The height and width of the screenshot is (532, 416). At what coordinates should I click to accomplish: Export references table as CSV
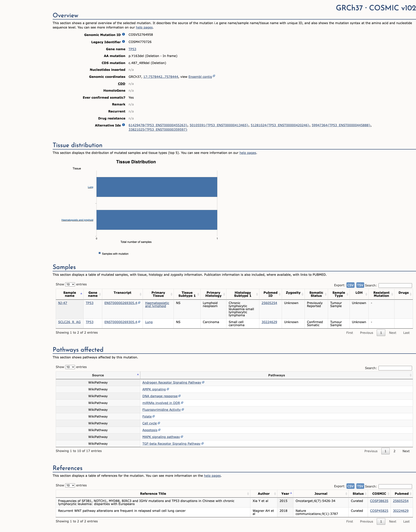350,486
